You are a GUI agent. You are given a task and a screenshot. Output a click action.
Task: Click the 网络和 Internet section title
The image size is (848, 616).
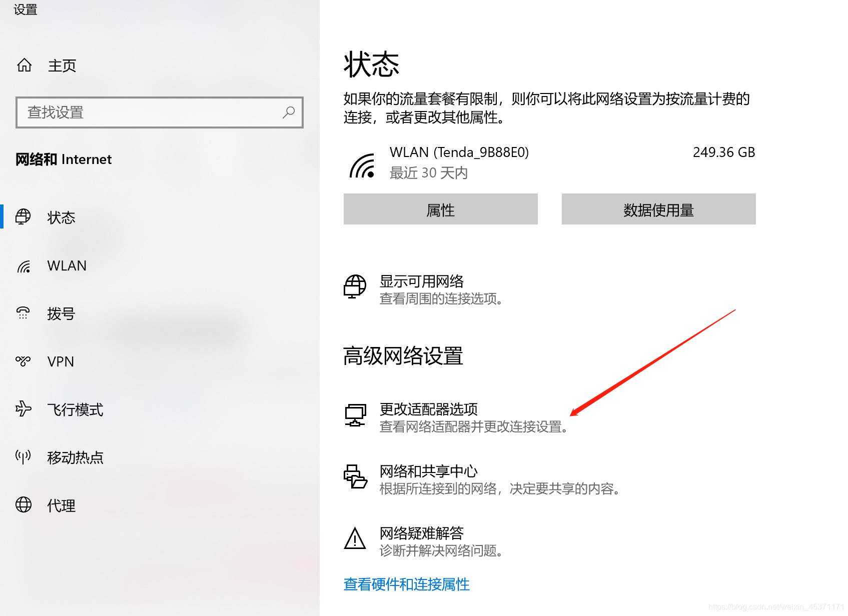click(x=64, y=159)
